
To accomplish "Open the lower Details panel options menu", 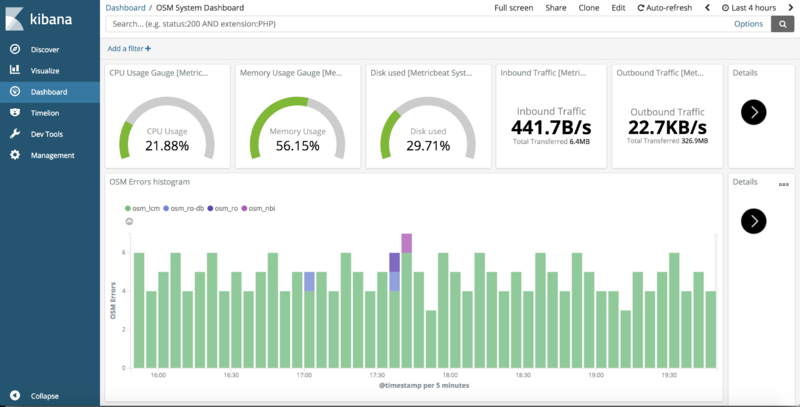I will pyautogui.click(x=784, y=183).
